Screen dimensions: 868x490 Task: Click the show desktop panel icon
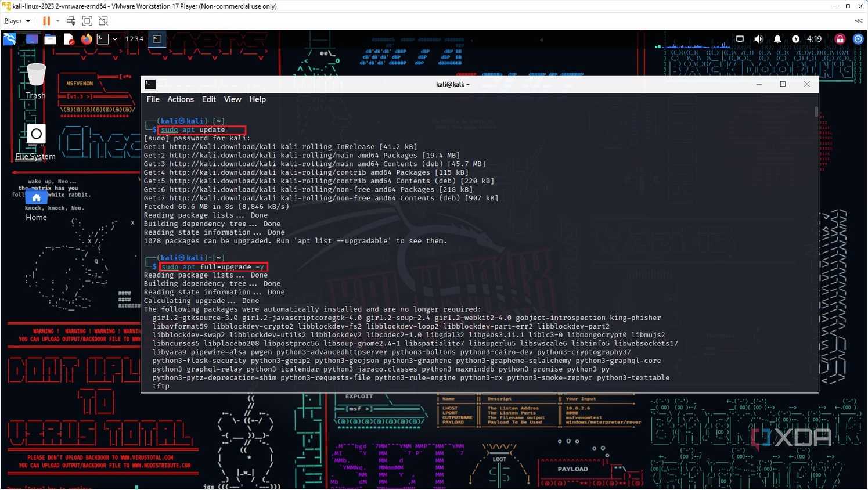pos(32,39)
